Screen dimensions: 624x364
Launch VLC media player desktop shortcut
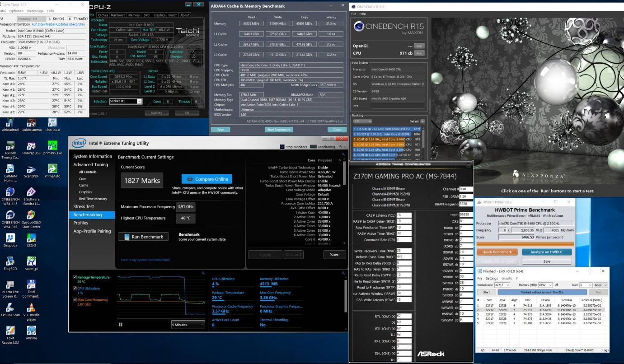click(x=32, y=312)
